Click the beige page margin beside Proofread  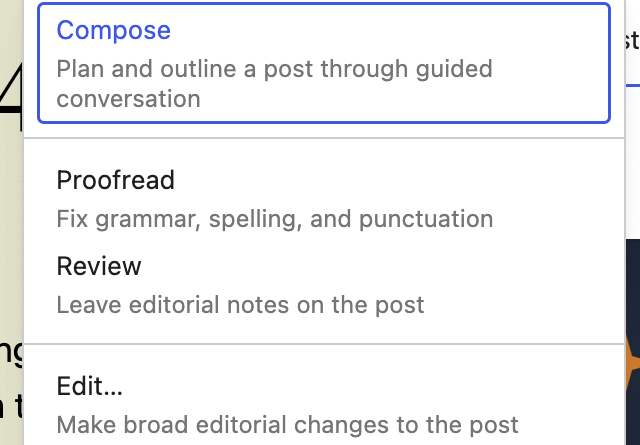coord(11,200)
